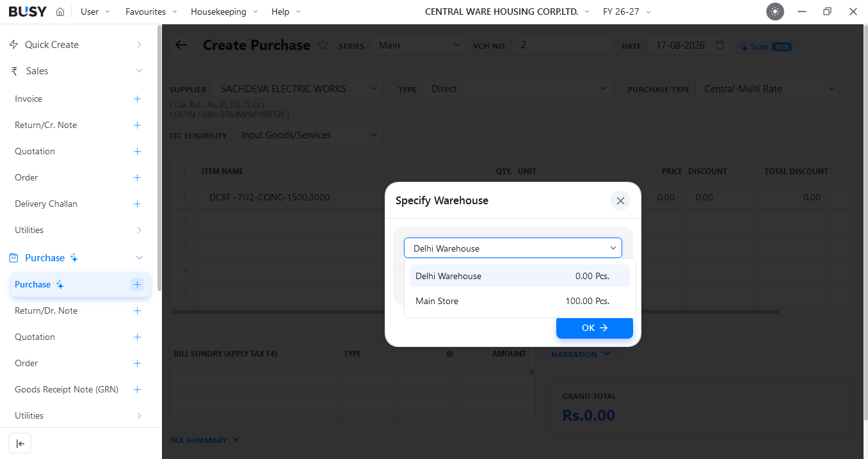Open the company name selector dropdown
Viewport: 868px width, 459px height.
507,12
